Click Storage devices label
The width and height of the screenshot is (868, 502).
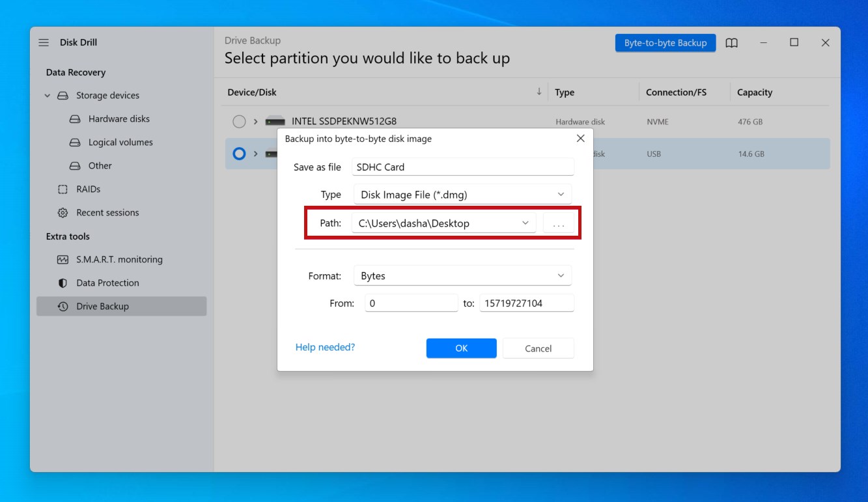coord(107,96)
